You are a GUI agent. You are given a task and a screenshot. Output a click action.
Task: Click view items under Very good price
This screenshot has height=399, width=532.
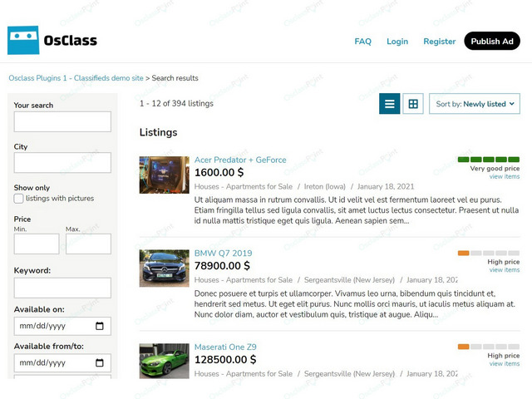505,176
